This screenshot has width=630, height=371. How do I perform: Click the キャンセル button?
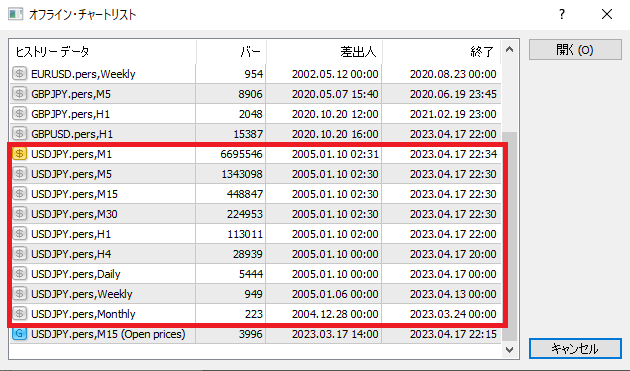[575, 348]
